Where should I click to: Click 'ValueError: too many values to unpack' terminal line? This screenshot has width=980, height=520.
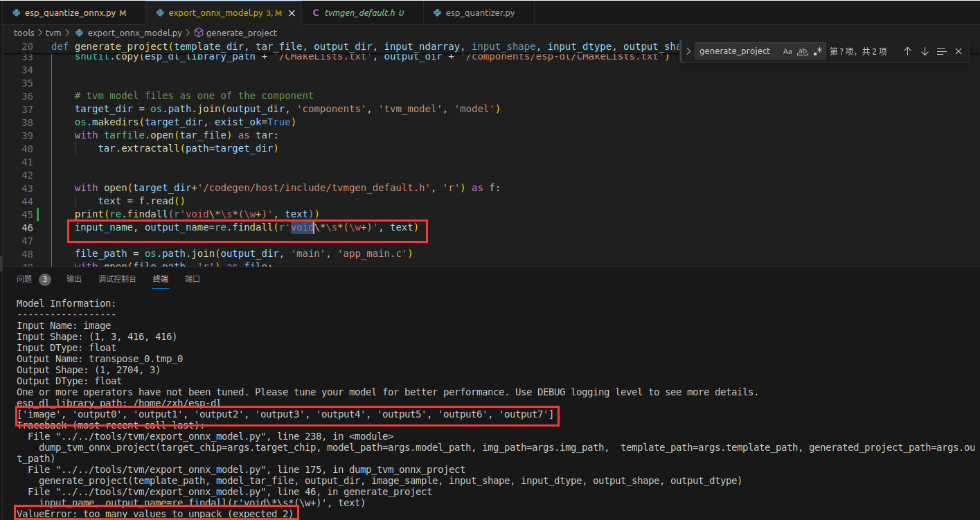tap(157, 514)
